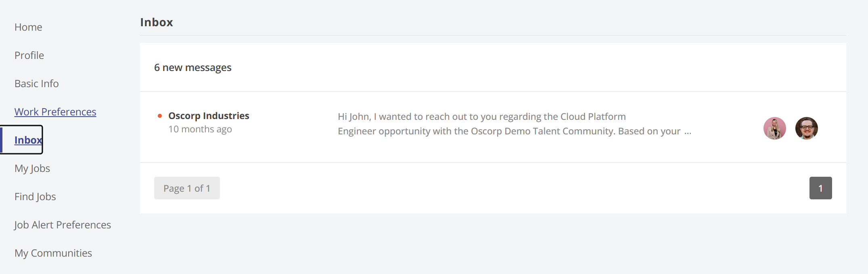This screenshot has width=868, height=274.
Task: Open the Oscorp Industries message sender
Action: pos(209,116)
